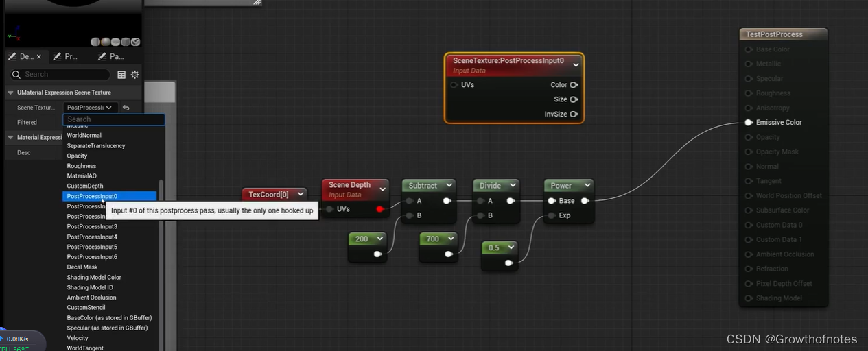Collapse the 700 constant node chevron
The width and height of the screenshot is (868, 351).
(x=451, y=239)
